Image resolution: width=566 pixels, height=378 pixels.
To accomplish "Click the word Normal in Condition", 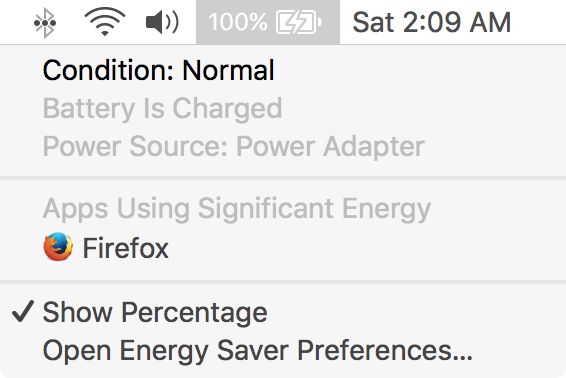I will tap(228, 70).
